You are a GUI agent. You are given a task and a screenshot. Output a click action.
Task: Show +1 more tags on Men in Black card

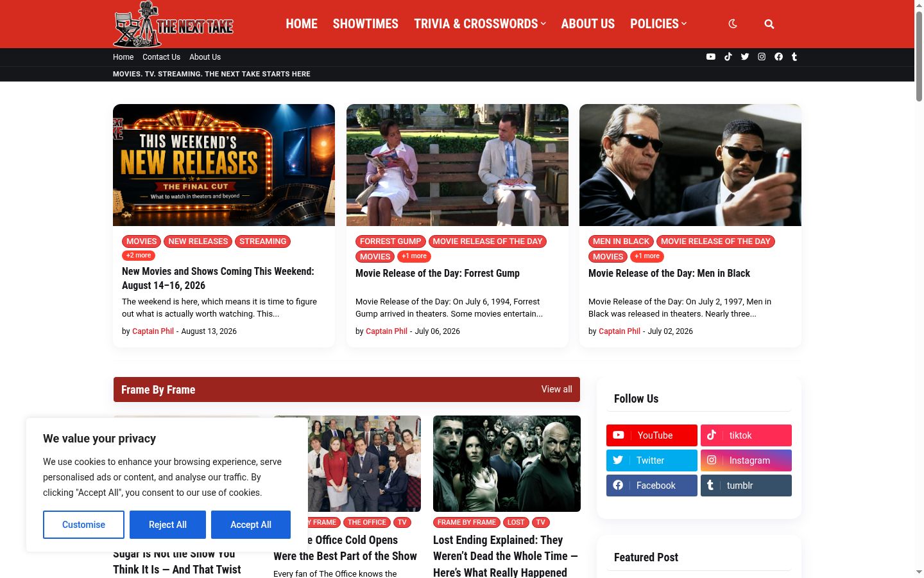click(647, 256)
